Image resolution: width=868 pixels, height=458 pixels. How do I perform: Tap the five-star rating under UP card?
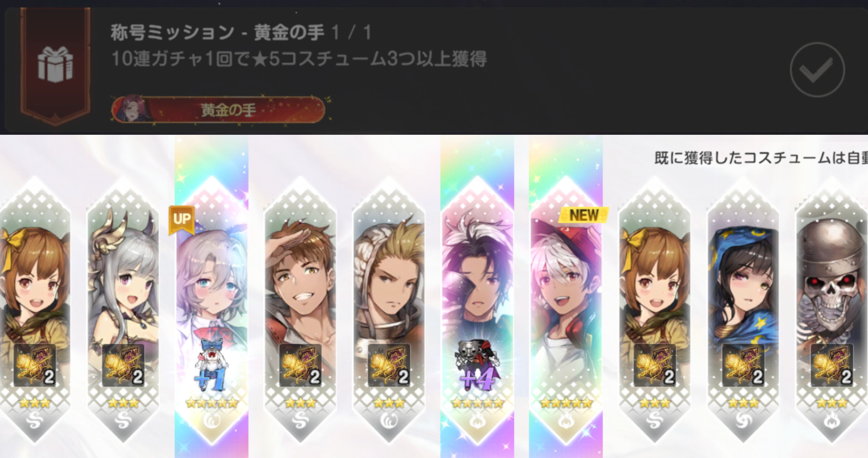[212, 403]
